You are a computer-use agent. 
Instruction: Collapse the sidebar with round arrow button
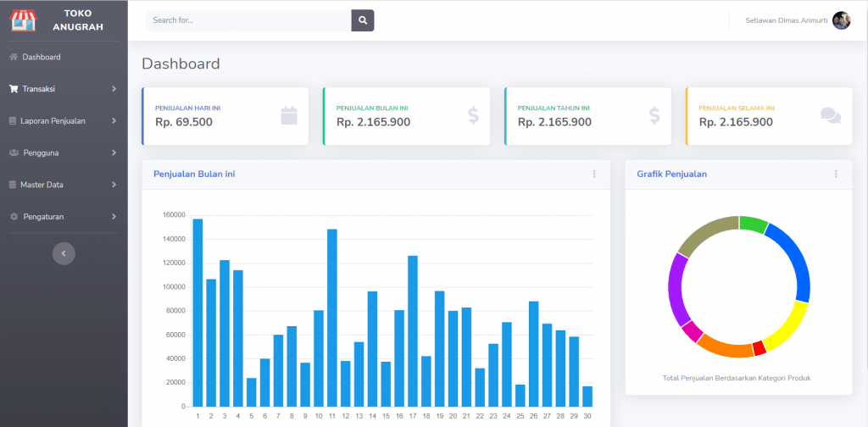64,253
